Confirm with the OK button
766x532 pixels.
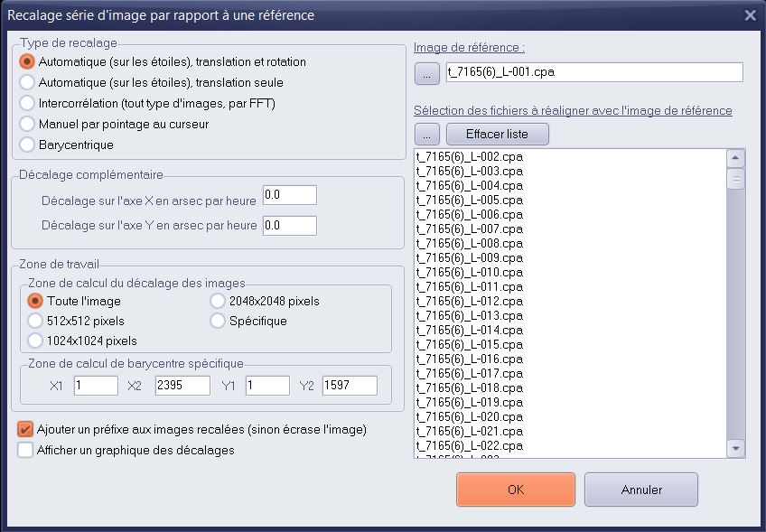pyautogui.click(x=515, y=490)
